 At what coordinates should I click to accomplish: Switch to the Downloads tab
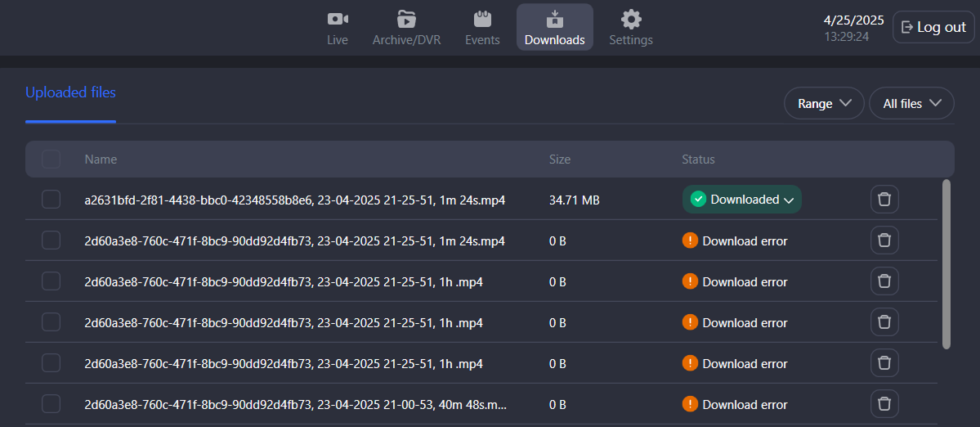point(554,28)
